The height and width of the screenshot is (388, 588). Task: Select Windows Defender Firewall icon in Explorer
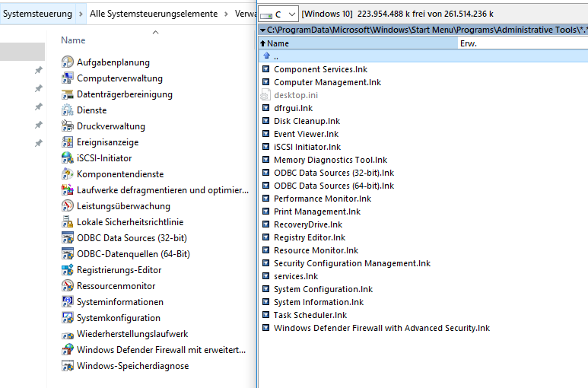coord(68,349)
